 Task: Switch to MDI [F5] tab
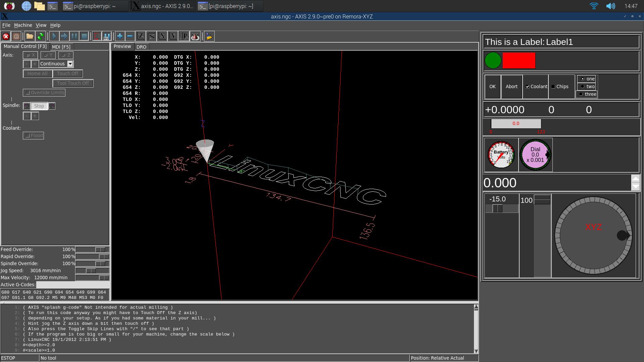tap(61, 47)
